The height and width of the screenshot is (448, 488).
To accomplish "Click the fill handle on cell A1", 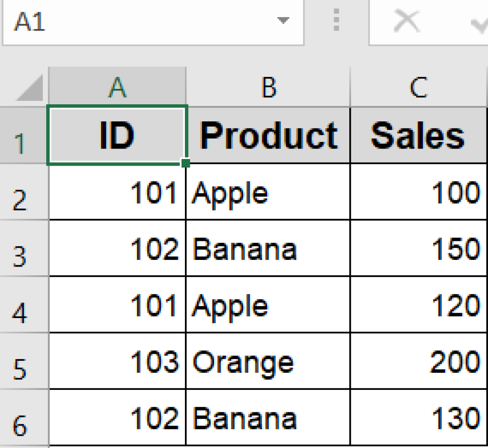I will click(186, 164).
